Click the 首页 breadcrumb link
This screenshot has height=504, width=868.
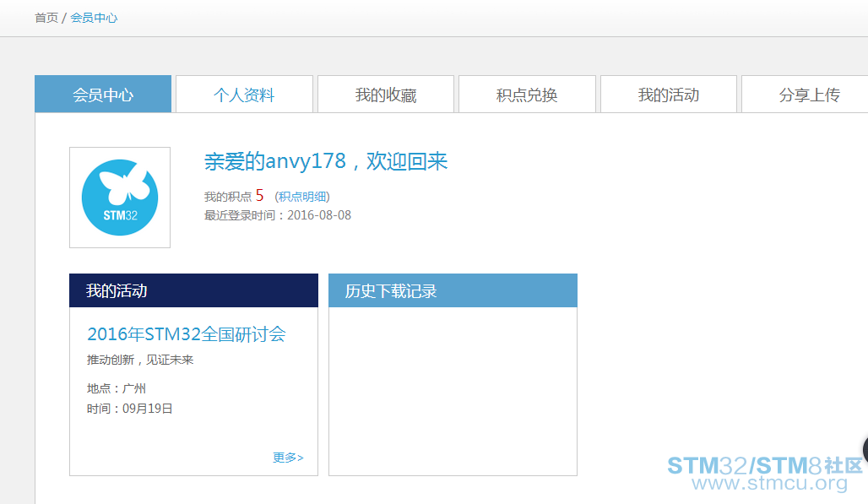pyautogui.click(x=46, y=18)
